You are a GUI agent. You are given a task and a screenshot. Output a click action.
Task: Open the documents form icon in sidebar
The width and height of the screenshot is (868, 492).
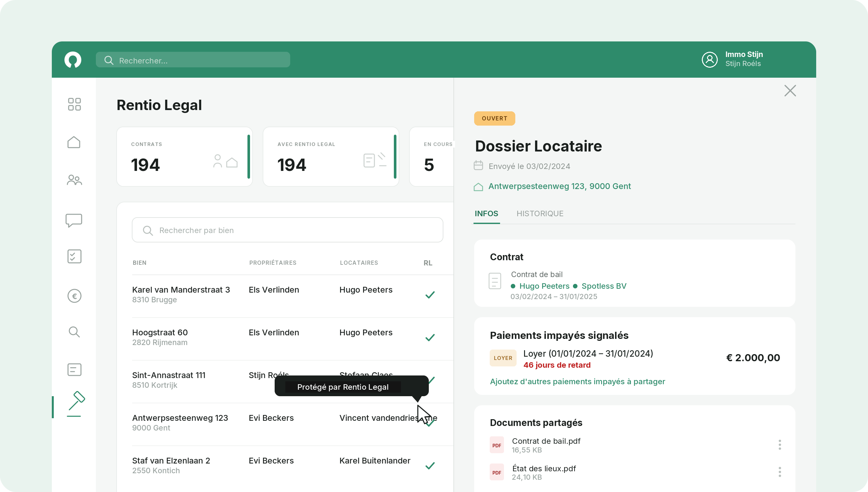[x=74, y=370]
